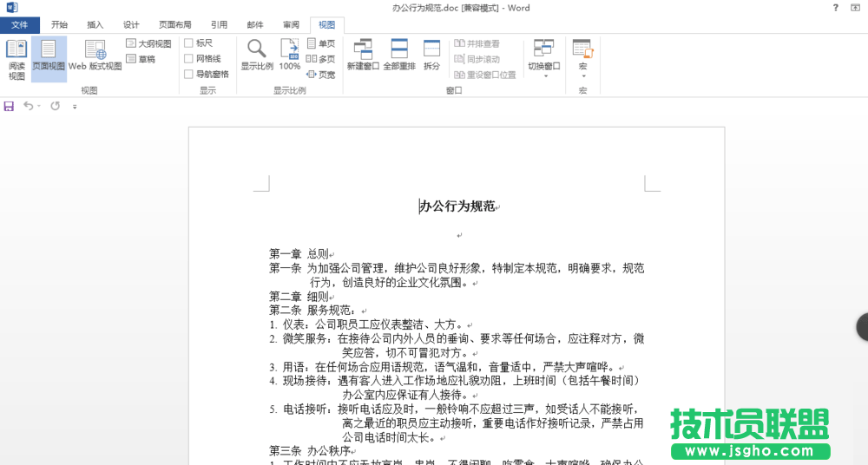Toggle the 网格线 gridlines checkbox
Screen dimensions: 868x465
[x=188, y=58]
